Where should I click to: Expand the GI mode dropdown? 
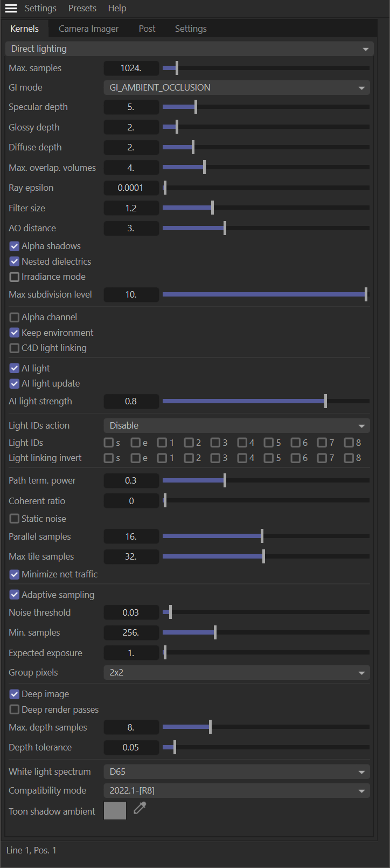(236, 87)
